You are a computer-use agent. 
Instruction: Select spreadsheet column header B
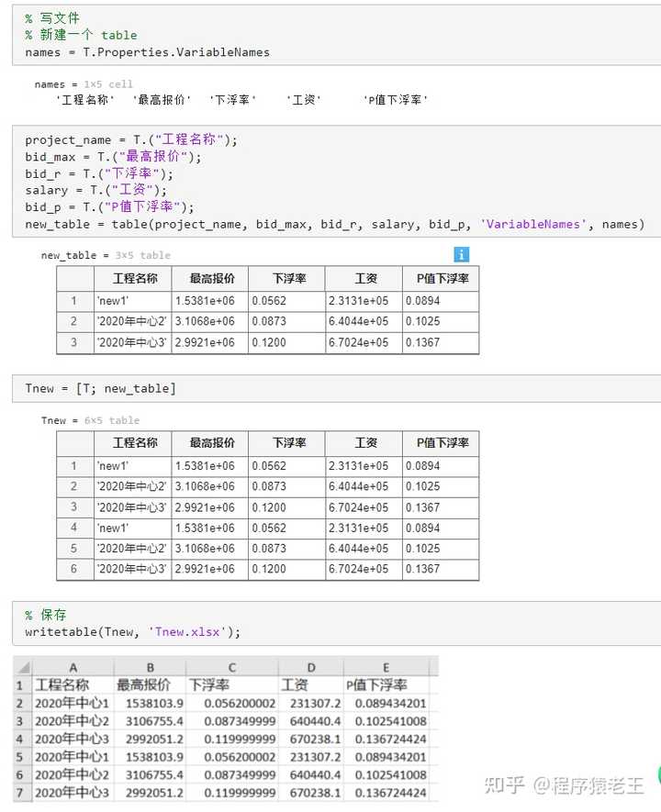pyautogui.click(x=150, y=668)
